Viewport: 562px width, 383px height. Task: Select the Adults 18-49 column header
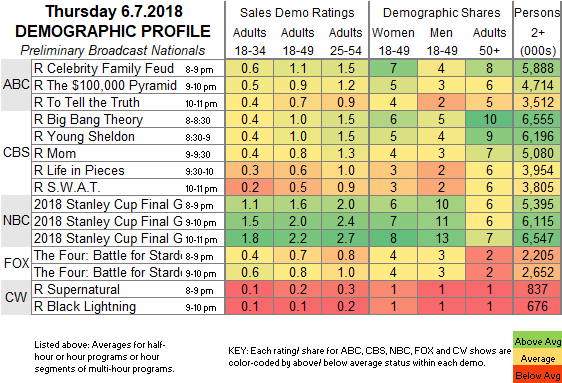297,41
